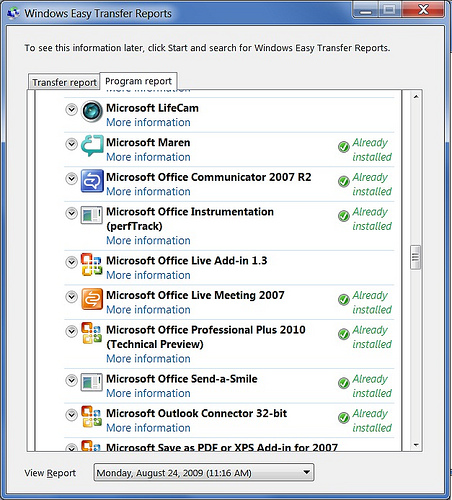Click the Microsoft Office Send-a-Smile name
Viewport: 452px width, 500px height.
182,379
